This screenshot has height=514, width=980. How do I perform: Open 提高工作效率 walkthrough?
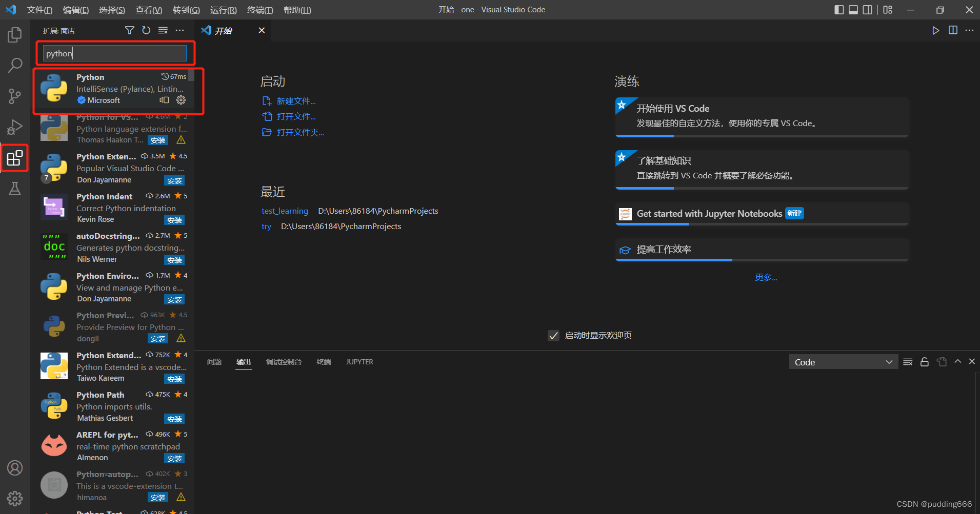(x=762, y=250)
